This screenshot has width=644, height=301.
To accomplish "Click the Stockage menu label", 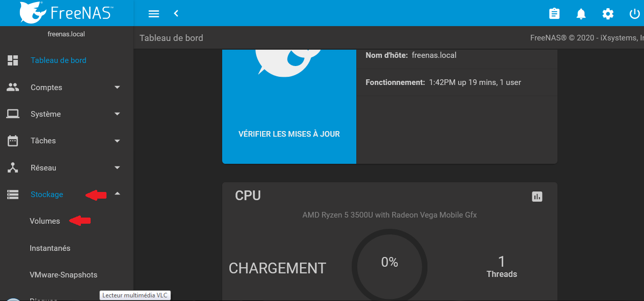I will [47, 195].
